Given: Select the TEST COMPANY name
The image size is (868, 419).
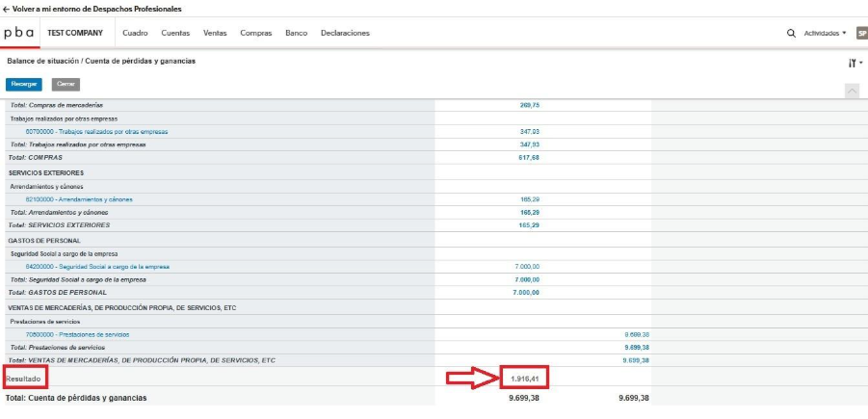Looking at the screenshot, I should click(x=75, y=33).
